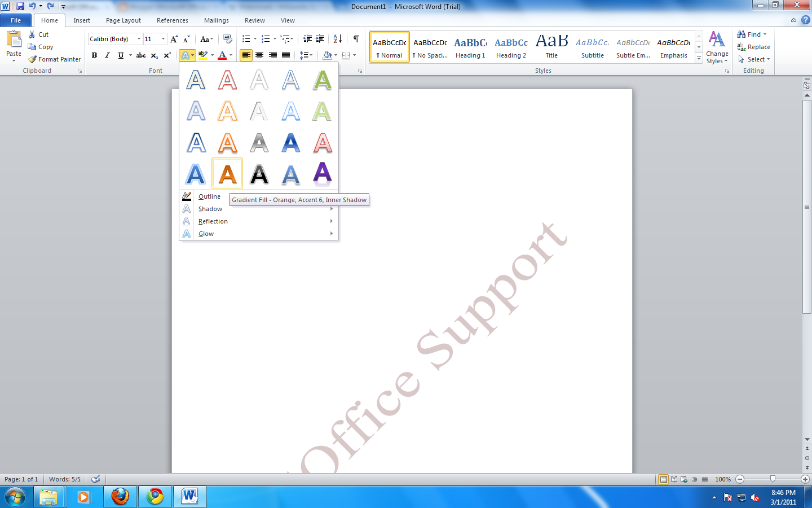Pick the green outlined text effect in top row
The height and width of the screenshot is (508, 812).
click(322, 80)
